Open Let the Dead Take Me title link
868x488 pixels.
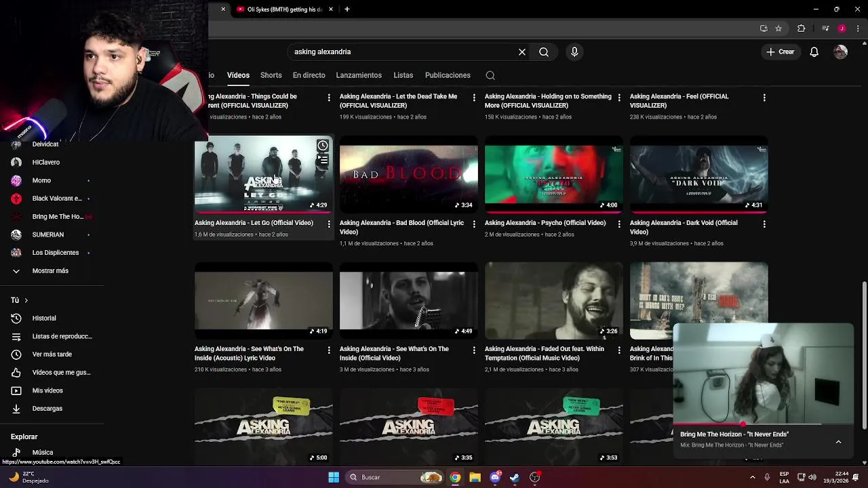[398, 101]
